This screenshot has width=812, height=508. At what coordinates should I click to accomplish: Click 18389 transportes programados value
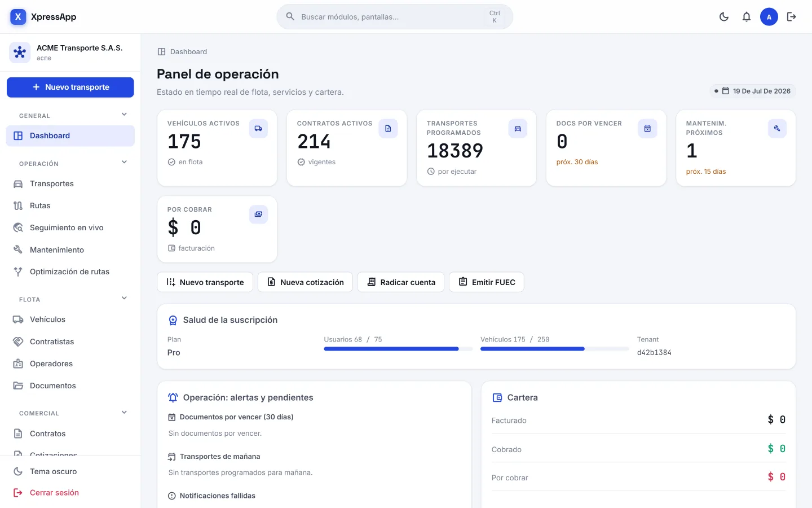pos(455,151)
